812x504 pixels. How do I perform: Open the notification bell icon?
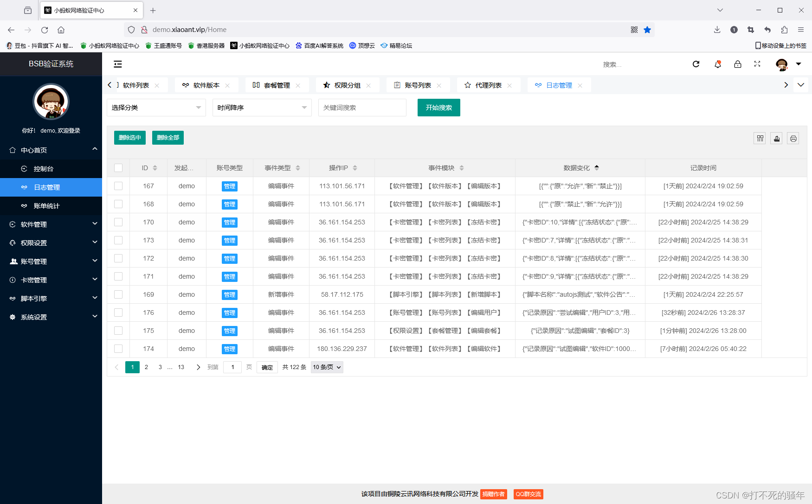tap(718, 64)
